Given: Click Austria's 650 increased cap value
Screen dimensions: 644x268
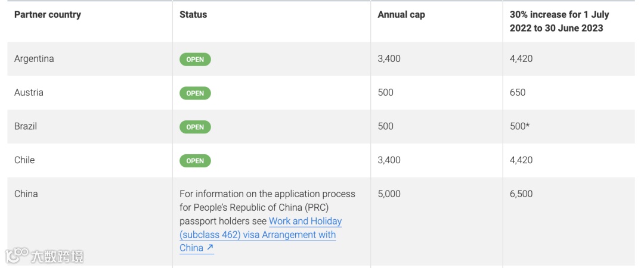Looking at the screenshot, I should point(518,93).
